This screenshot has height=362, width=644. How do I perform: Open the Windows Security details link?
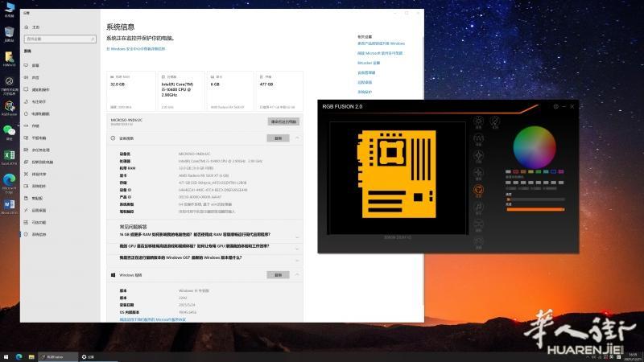click(x=136, y=49)
